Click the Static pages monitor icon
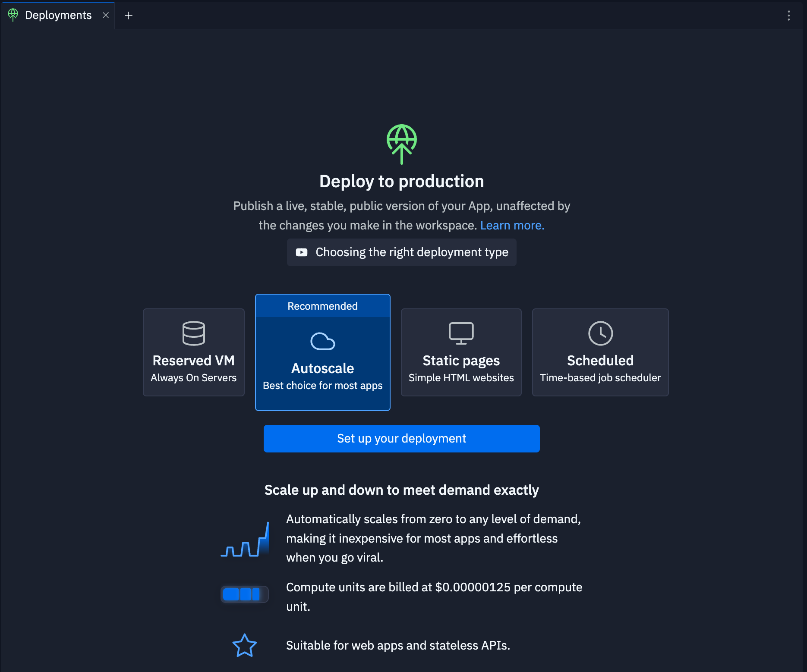Viewport: 807px width, 672px height. (461, 333)
